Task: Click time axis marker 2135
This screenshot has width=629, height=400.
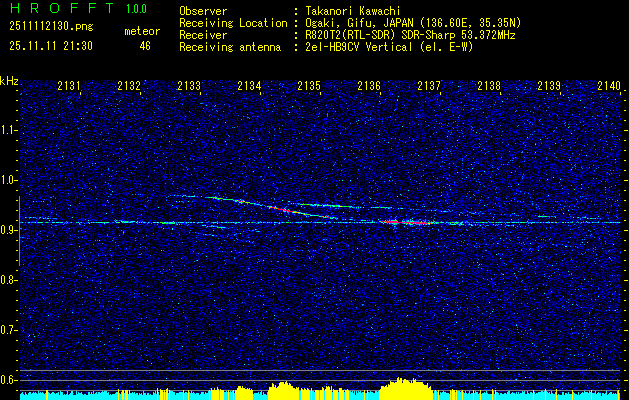Action: click(x=309, y=85)
